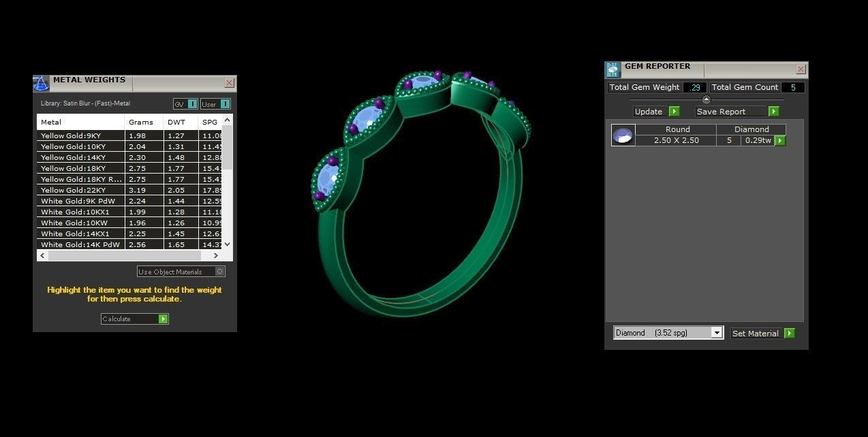This screenshot has width=868, height=437.
Task: Click the green arrow beside Calculate
Action: click(163, 319)
